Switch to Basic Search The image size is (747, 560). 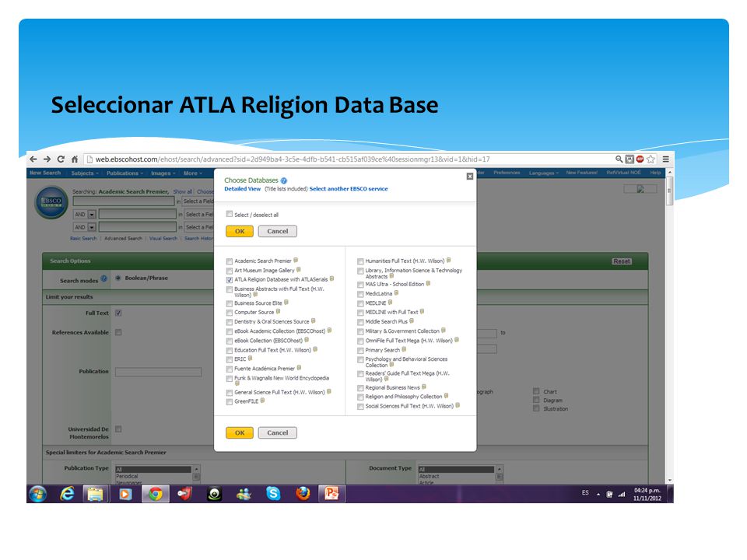[83, 238]
